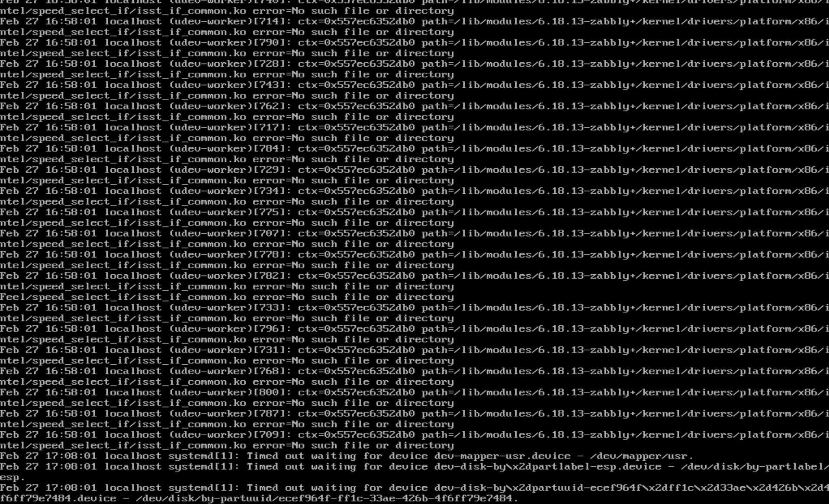Click the udev-worker[784] log line
Viewport: 829px width, 504px height.
(x=414, y=154)
